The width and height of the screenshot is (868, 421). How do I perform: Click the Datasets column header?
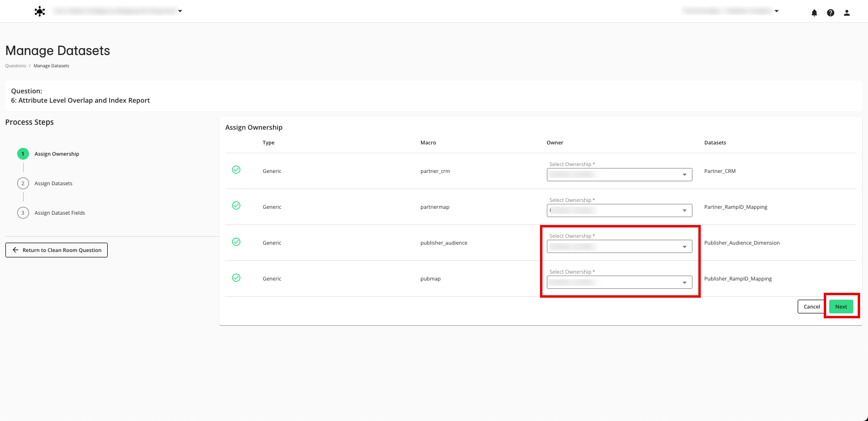click(x=715, y=142)
